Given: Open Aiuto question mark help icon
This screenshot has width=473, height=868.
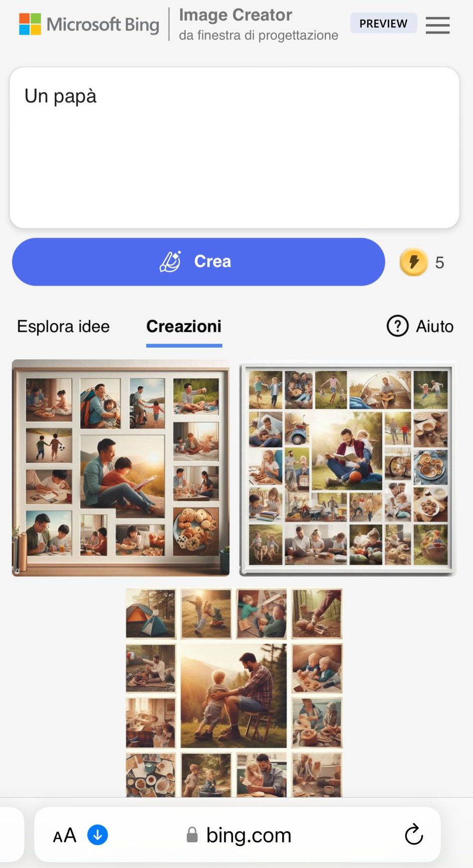Looking at the screenshot, I should click(397, 326).
